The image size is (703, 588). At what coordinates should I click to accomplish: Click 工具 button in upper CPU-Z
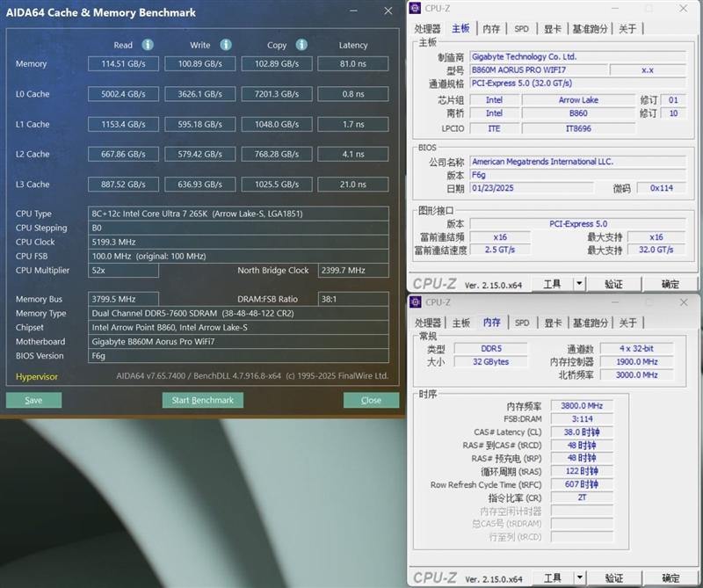coord(552,284)
